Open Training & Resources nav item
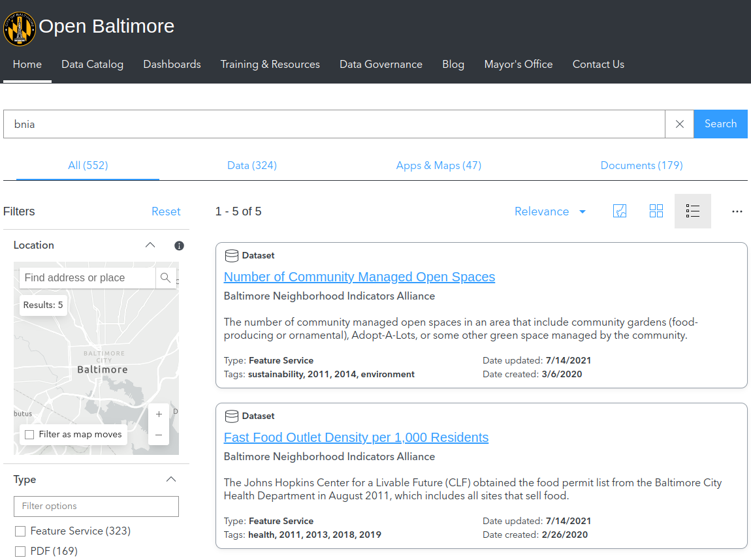This screenshot has height=560, width=751. pos(270,64)
